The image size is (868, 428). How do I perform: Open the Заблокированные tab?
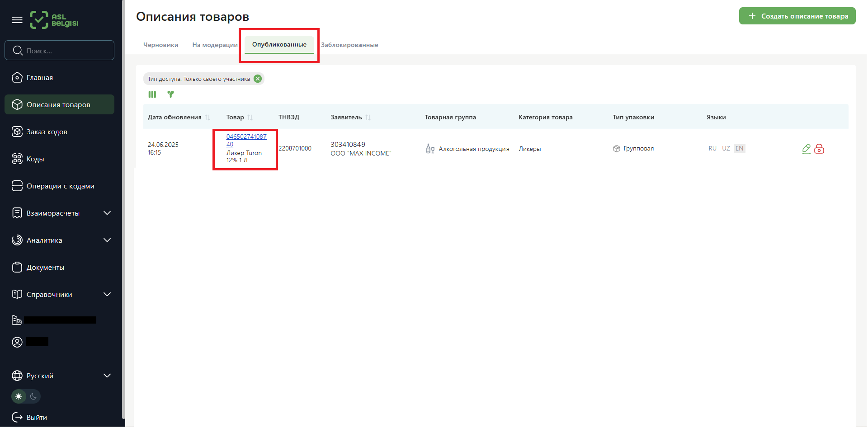pyautogui.click(x=349, y=45)
